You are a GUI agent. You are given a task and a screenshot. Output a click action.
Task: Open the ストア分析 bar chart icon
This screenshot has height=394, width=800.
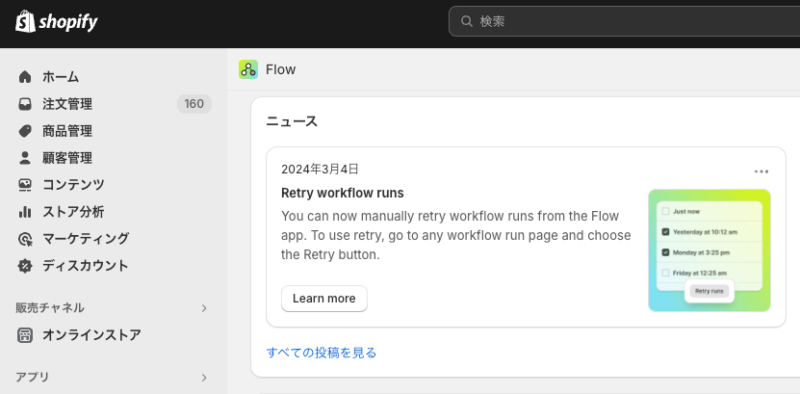24,211
